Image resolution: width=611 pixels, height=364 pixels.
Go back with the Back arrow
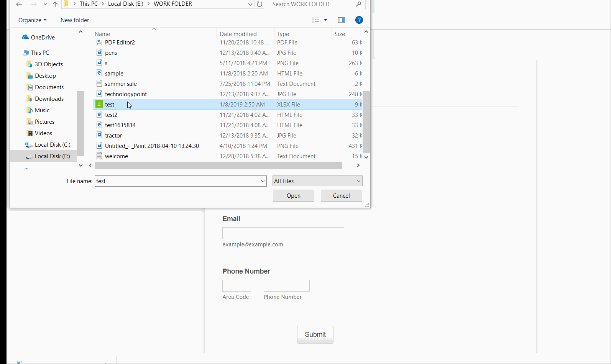(19, 4)
